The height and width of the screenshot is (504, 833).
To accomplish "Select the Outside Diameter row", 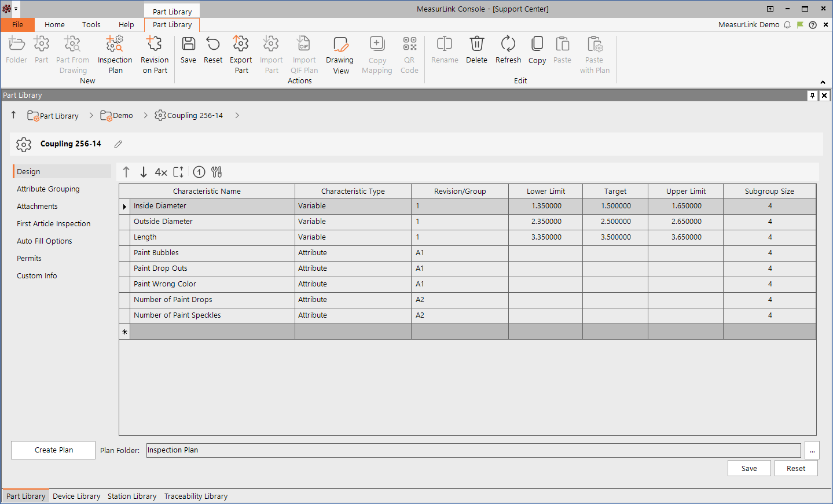I will tap(467, 222).
